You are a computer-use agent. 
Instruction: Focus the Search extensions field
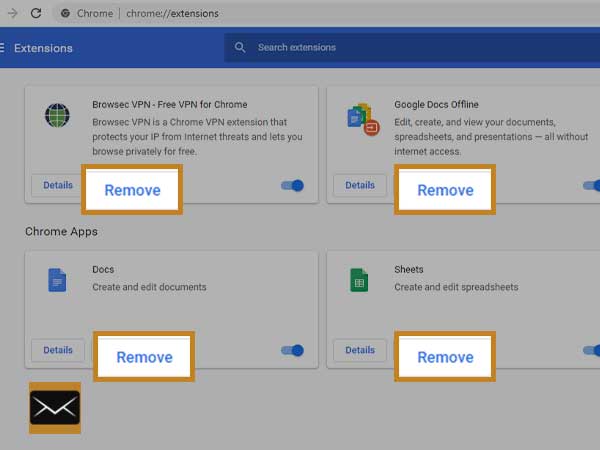tap(412, 47)
